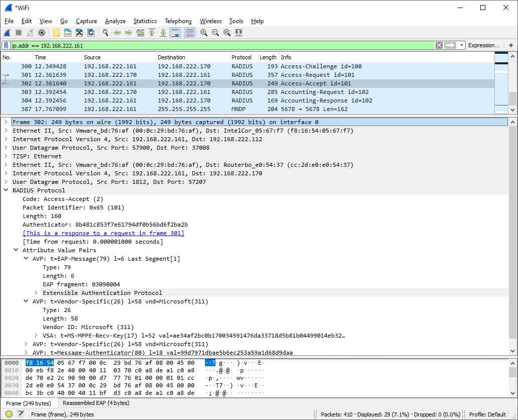The height and width of the screenshot is (420, 518).
Task: Go back in packet history
Action: pos(117,33)
